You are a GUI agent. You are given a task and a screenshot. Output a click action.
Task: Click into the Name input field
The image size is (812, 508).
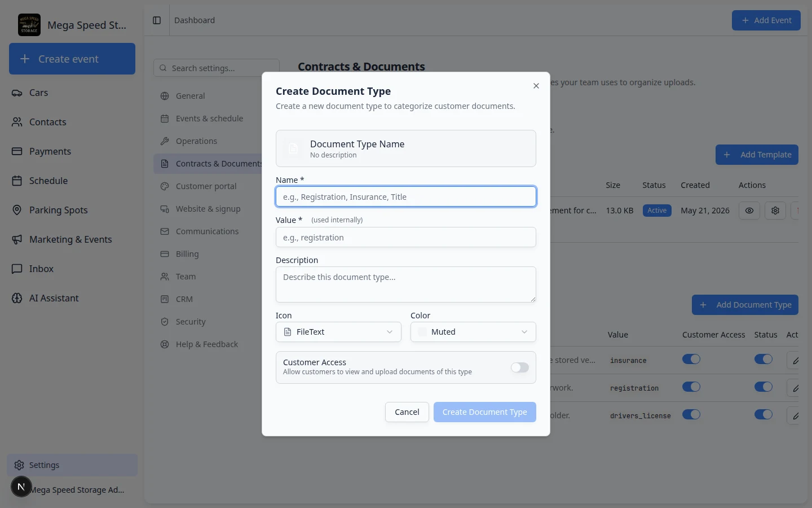[406, 196]
